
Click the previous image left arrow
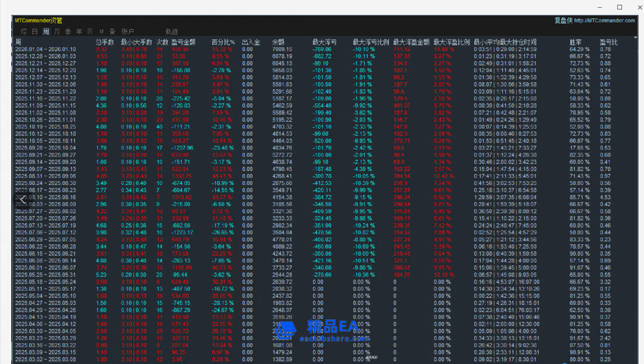click(x=23, y=200)
